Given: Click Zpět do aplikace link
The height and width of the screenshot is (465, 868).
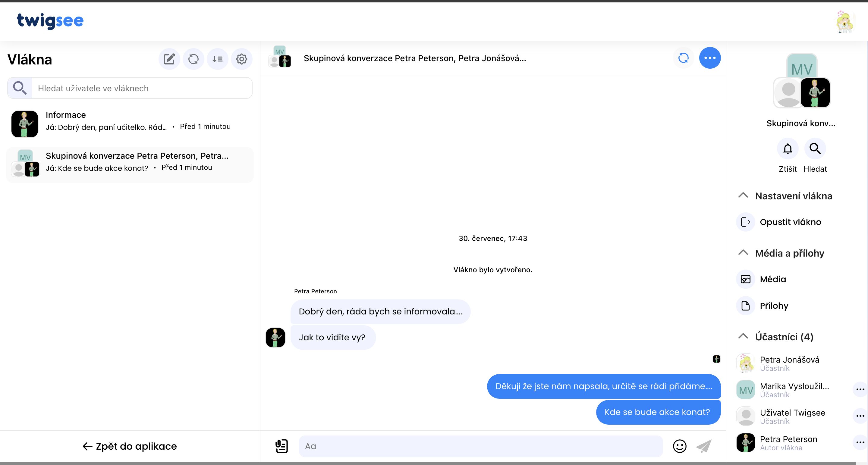Looking at the screenshot, I should (129, 445).
